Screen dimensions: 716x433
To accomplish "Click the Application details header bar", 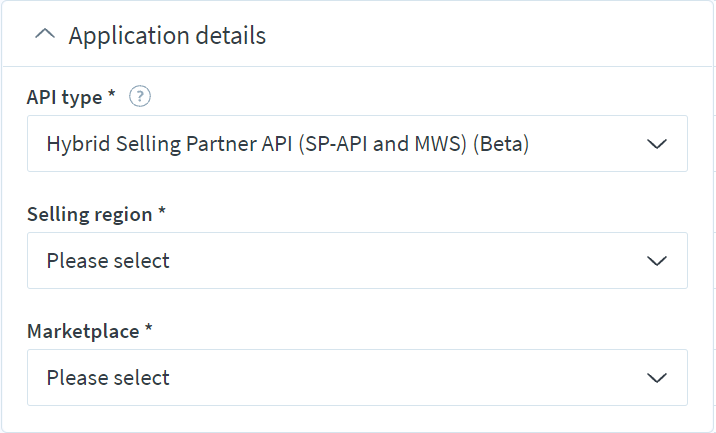I will click(359, 35).
